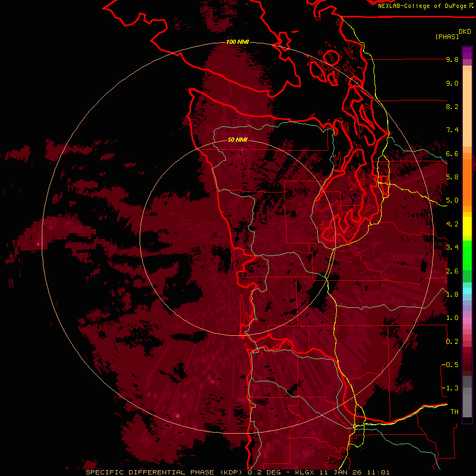Click the purple top color bar segment
Screen dimensions: 476x476
pyautogui.click(x=467, y=53)
